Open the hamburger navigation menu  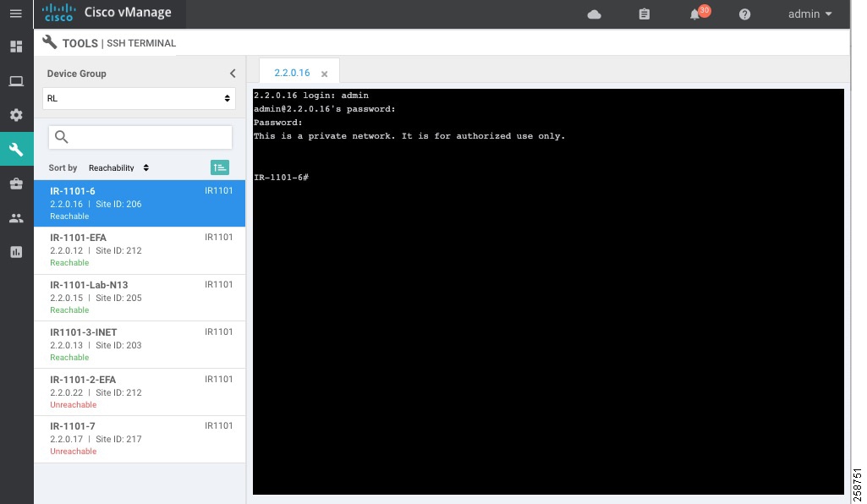coord(16,14)
